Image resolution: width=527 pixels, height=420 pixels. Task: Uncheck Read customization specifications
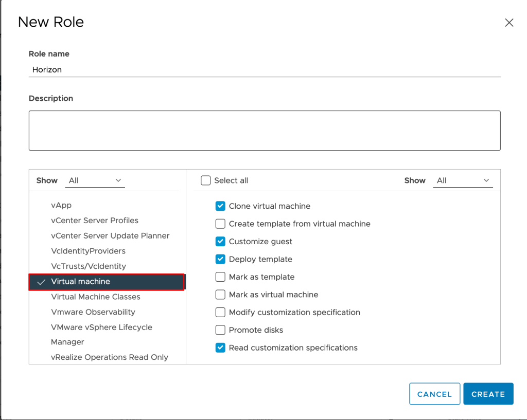(220, 348)
